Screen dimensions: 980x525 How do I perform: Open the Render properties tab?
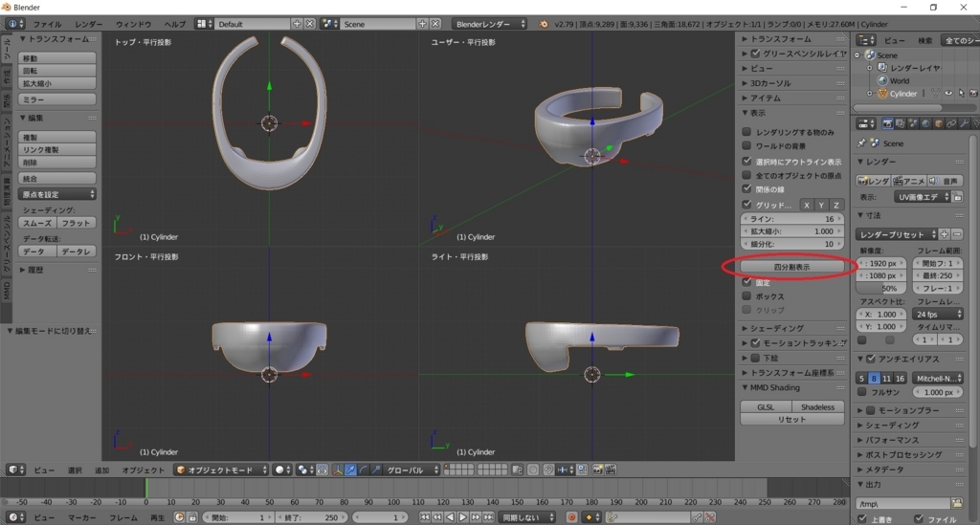point(887,123)
